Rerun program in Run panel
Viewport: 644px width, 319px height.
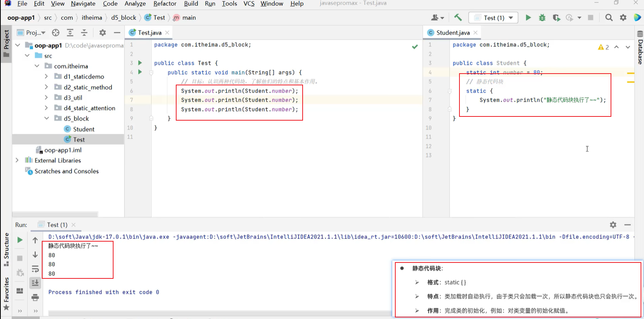[x=20, y=240]
